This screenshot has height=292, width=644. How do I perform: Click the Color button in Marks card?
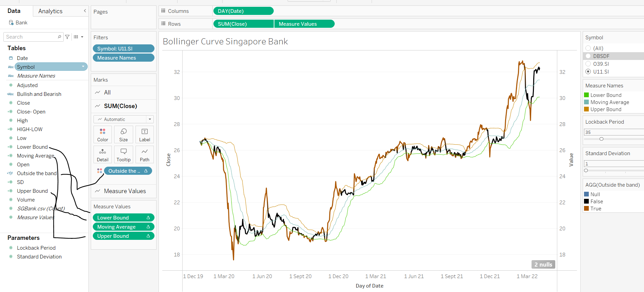[x=103, y=134]
